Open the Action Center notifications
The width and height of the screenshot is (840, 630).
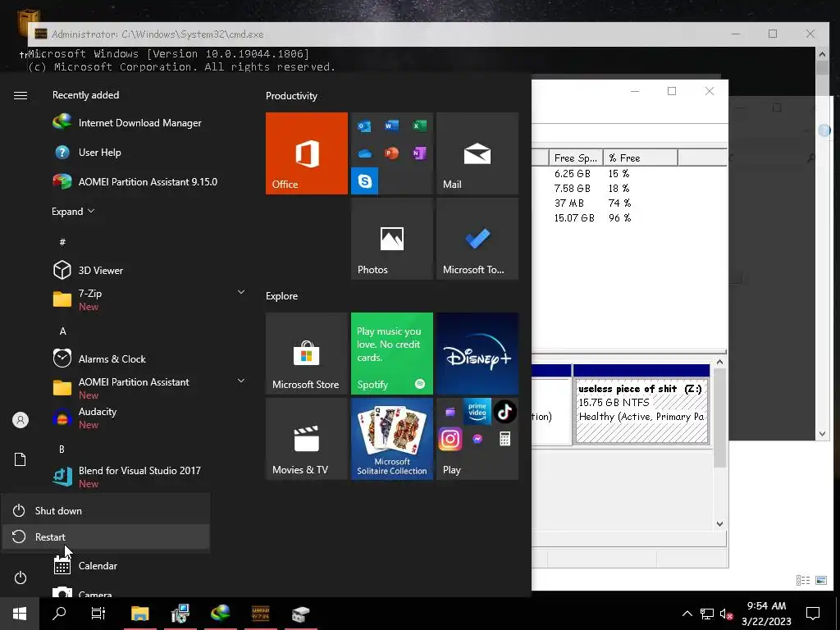pos(813,614)
